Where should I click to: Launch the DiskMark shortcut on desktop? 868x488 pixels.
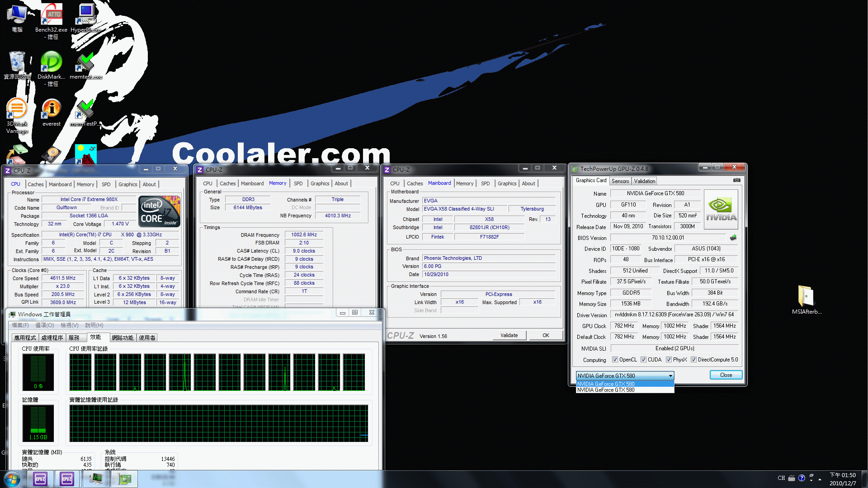click(x=52, y=68)
